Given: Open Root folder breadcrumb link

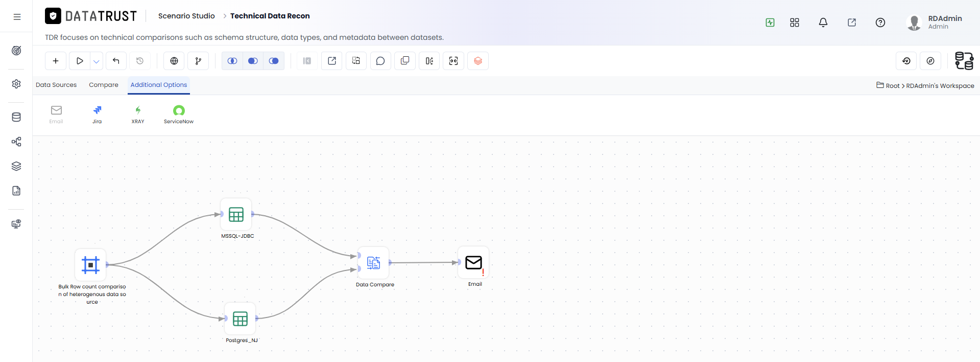Looking at the screenshot, I should click(888, 85).
